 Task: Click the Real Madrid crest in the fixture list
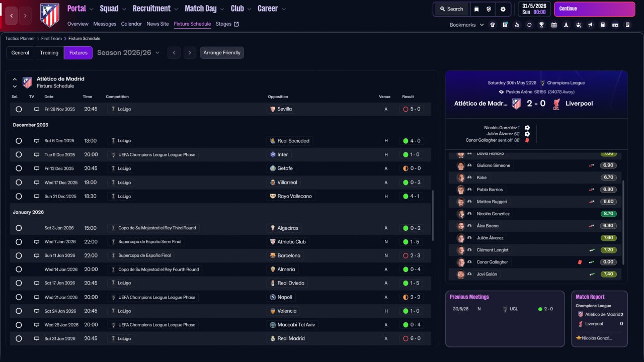273,338
